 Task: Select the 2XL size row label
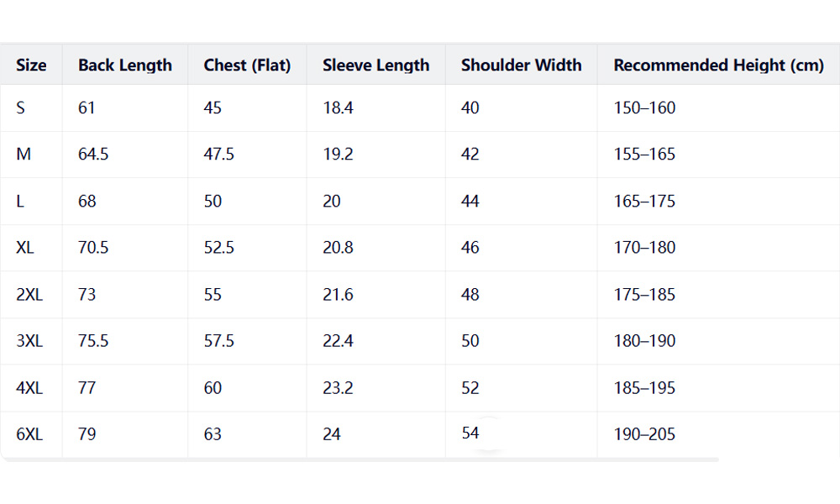29,295
